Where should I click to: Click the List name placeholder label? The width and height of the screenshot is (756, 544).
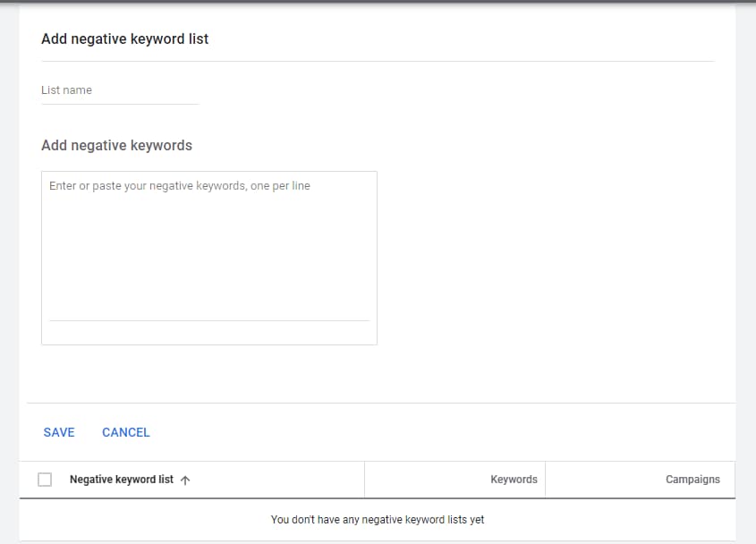[x=66, y=90]
